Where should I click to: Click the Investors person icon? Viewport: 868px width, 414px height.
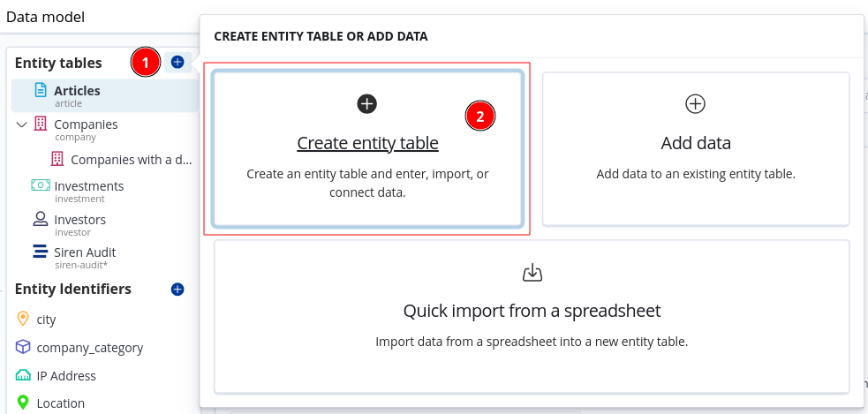point(40,220)
